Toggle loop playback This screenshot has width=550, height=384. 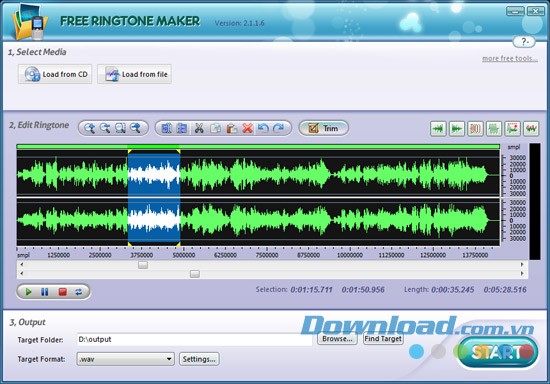(79, 292)
